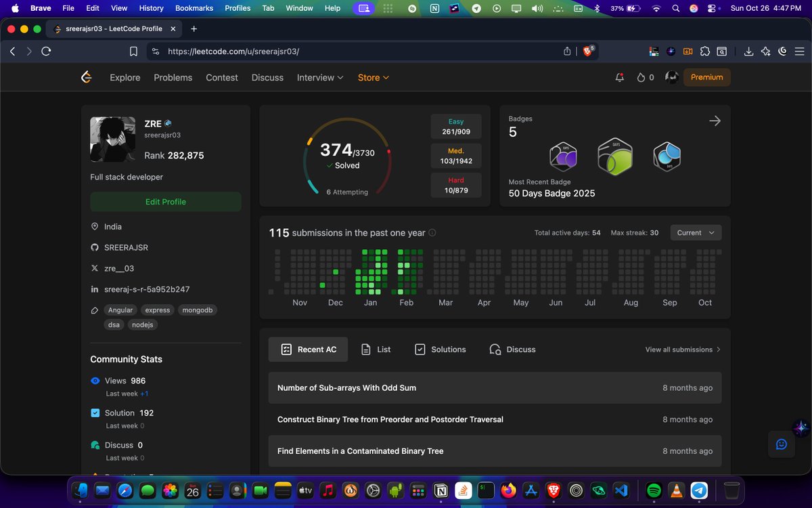Viewport: 812px width, 508px height.
Task: Click the submissions info circle icon
Action: [x=432, y=233]
